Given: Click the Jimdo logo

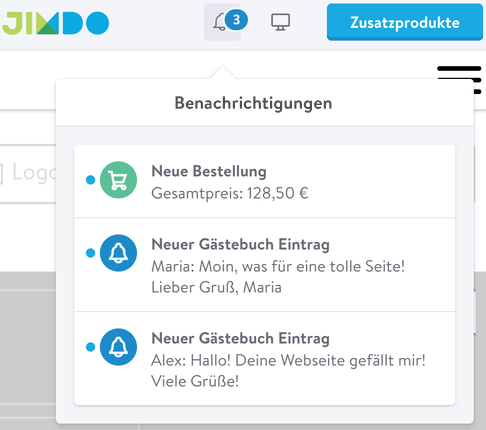Looking at the screenshot, I should click(x=56, y=23).
